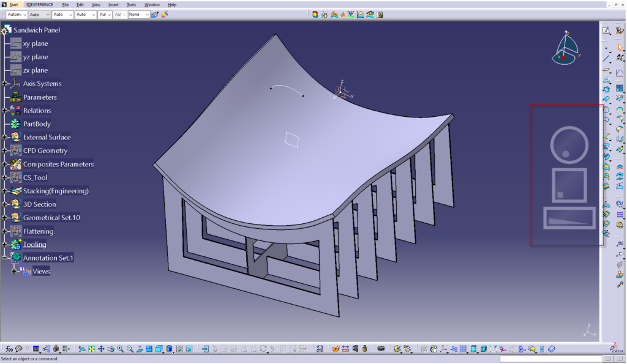627x364 pixels.
Task: Click the circular robot navigation control
Action: [569, 145]
